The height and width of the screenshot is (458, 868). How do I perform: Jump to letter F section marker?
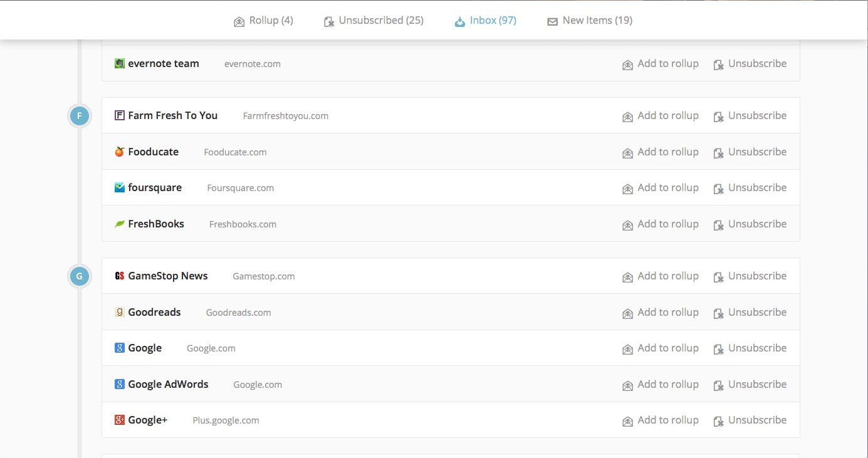[x=79, y=116]
